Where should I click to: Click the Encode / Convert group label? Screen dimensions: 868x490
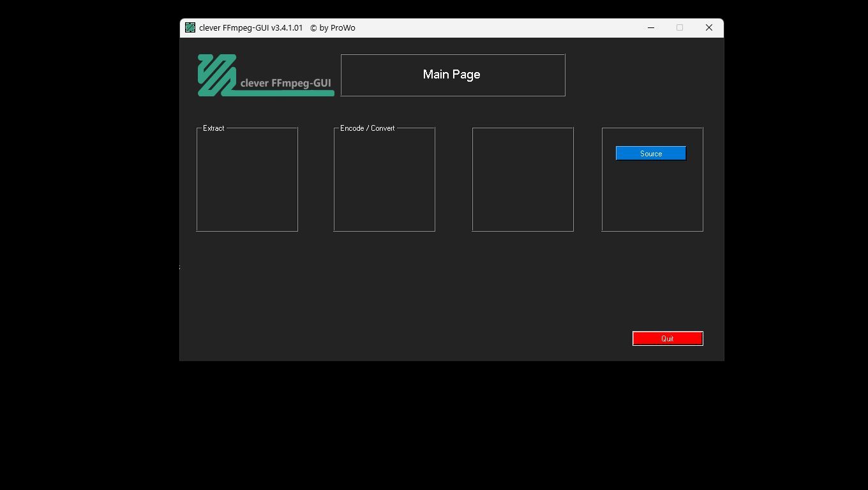tap(368, 128)
